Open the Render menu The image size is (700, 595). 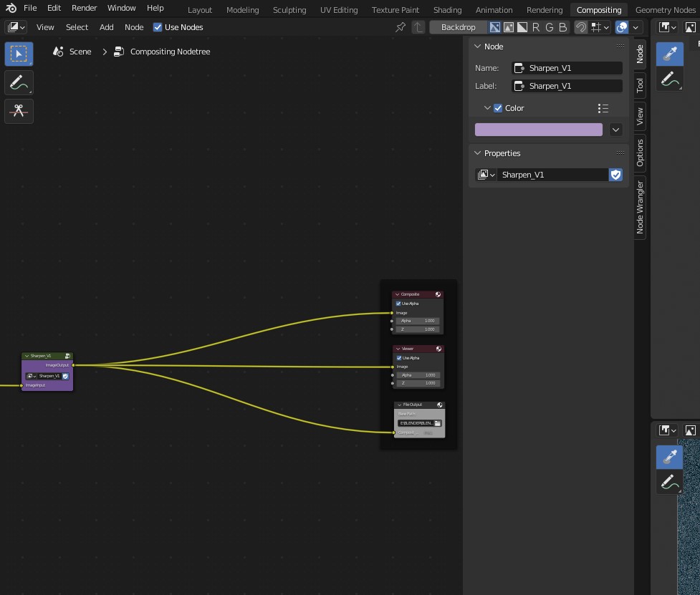pyautogui.click(x=84, y=8)
